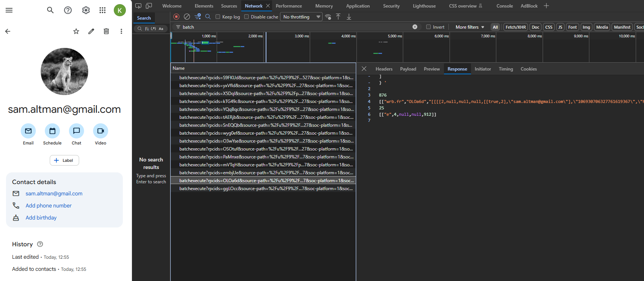This screenshot has width=644, height=281.
Task: Click into the batch filter input field
Action: (x=296, y=27)
